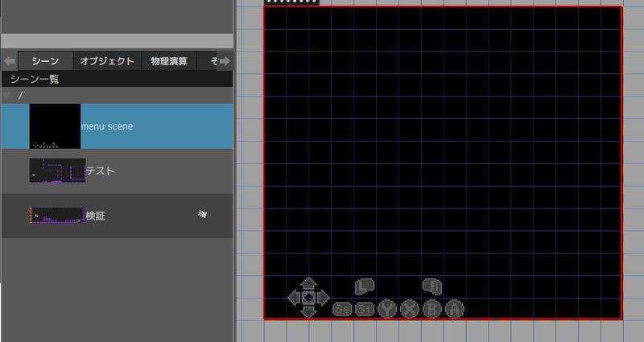Viewport: 644px width, 342px height.
Task: Click the X button icon
Action: 410,309
